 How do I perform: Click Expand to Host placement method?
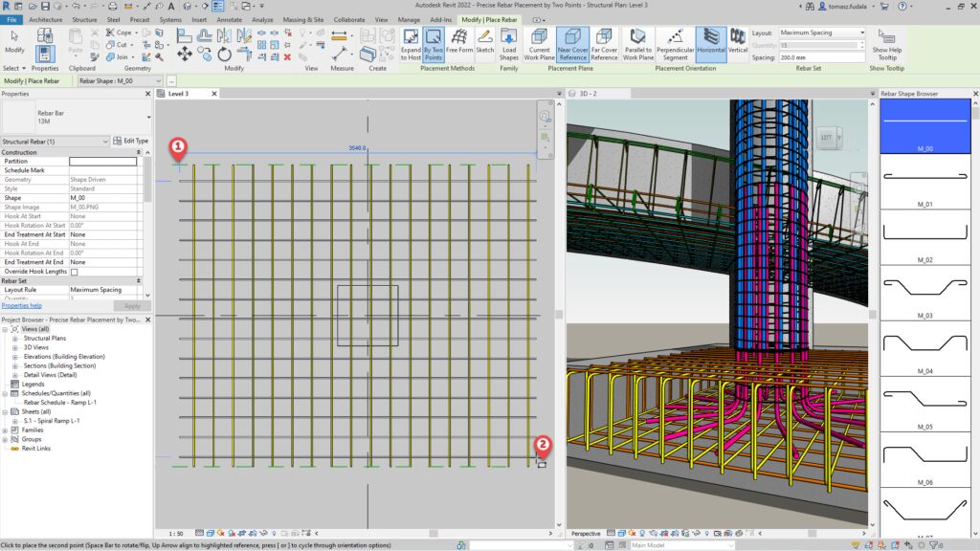tap(411, 44)
